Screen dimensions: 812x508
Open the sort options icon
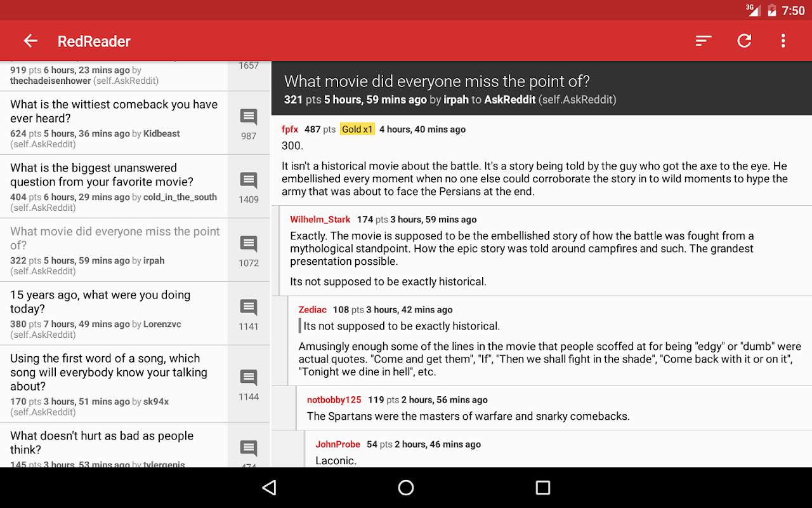coord(704,41)
